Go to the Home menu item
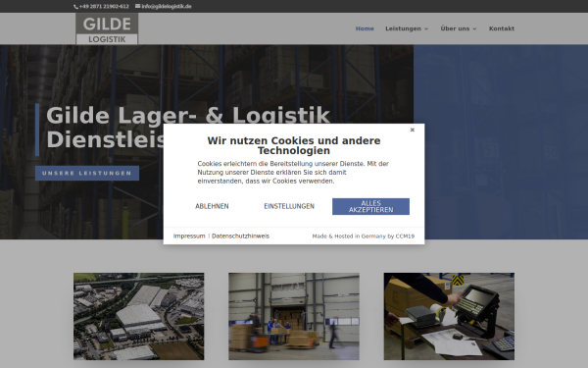Screen dimensions: 588x368 [365, 28]
